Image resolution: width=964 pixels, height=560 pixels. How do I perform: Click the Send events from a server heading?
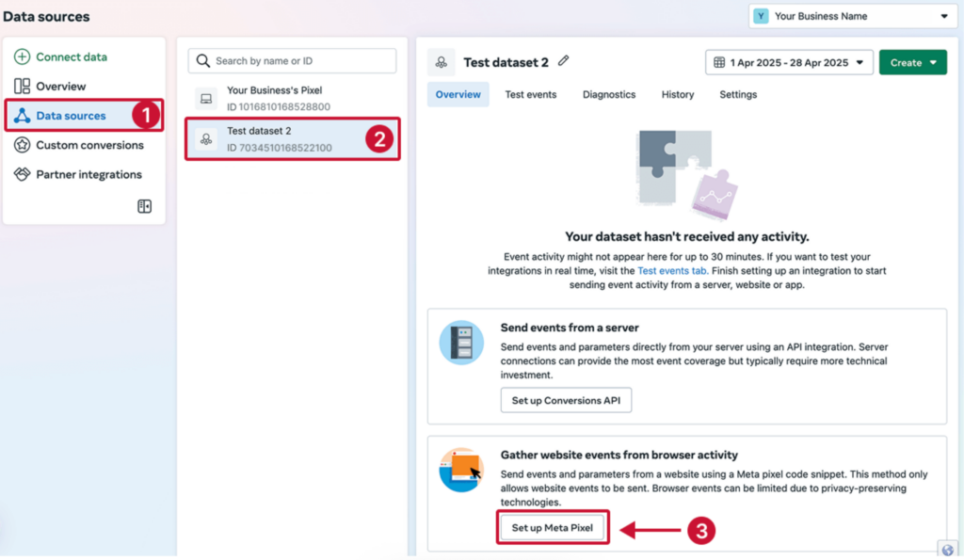[x=570, y=328]
